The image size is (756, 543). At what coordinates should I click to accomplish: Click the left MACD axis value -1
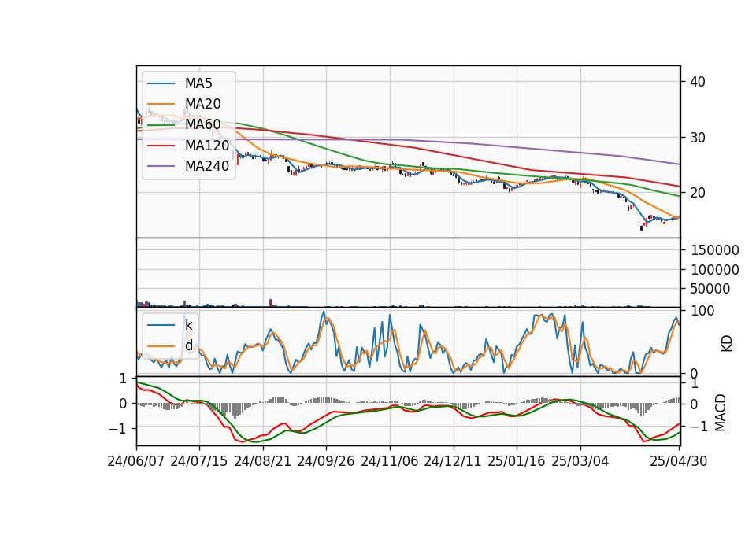click(x=118, y=428)
